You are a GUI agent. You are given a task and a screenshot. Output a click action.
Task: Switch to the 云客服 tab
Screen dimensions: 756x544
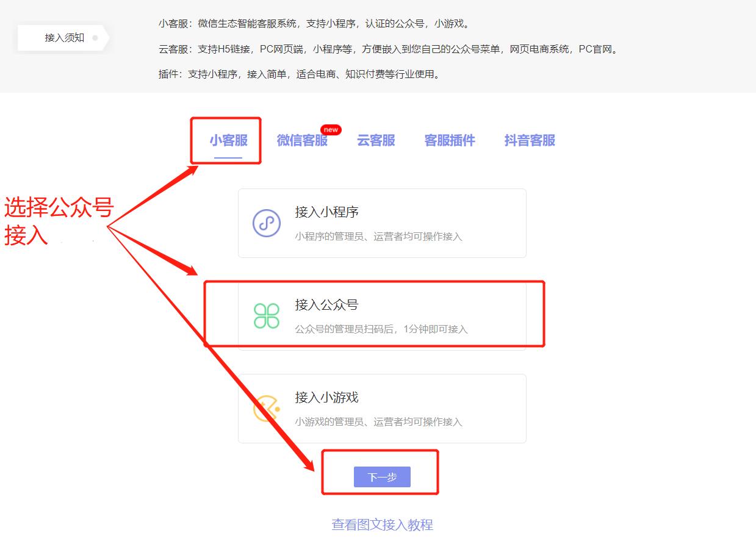[x=375, y=140]
